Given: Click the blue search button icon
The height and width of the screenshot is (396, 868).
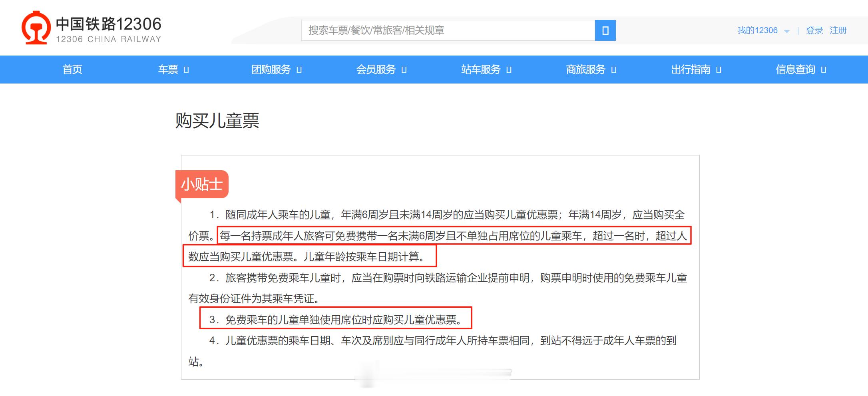Looking at the screenshot, I should coord(605,30).
